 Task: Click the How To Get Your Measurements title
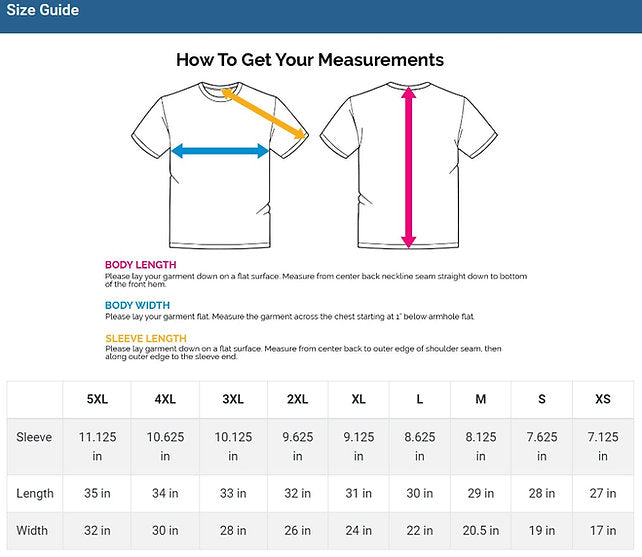pos(310,60)
